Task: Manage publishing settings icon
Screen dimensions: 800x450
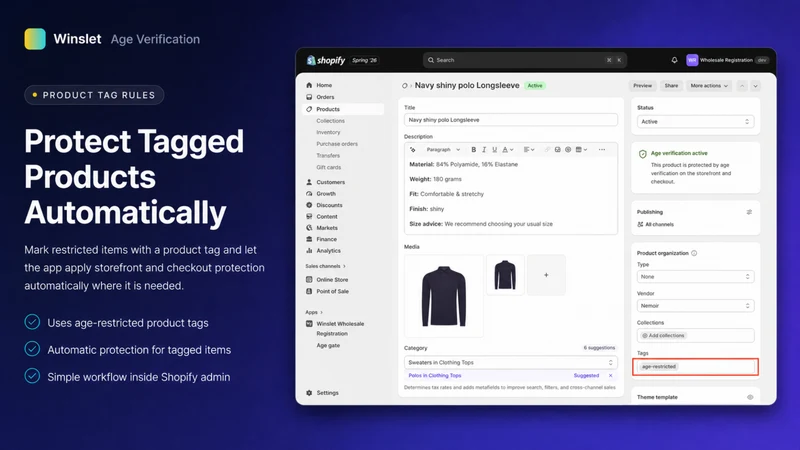Action: 749,212
